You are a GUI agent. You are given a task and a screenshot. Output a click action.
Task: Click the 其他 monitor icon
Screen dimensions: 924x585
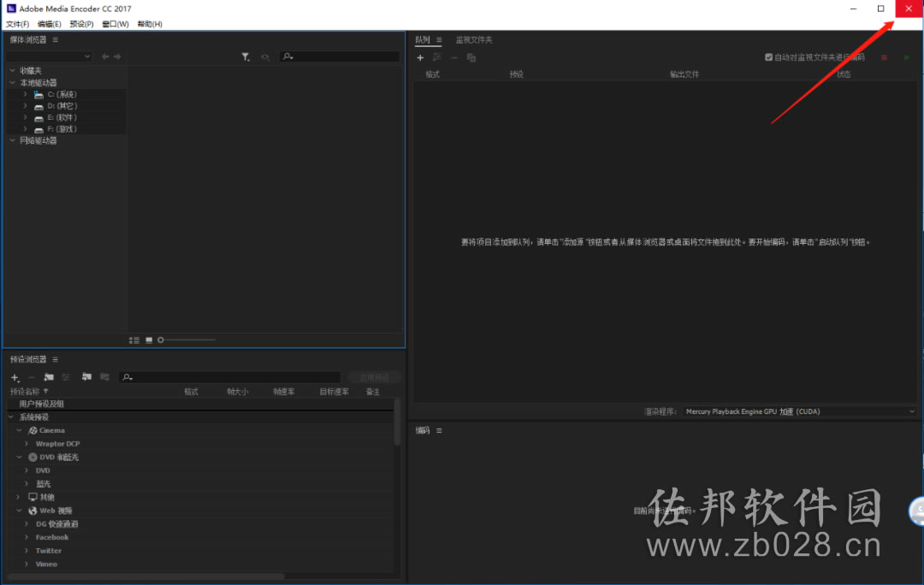pos(33,497)
